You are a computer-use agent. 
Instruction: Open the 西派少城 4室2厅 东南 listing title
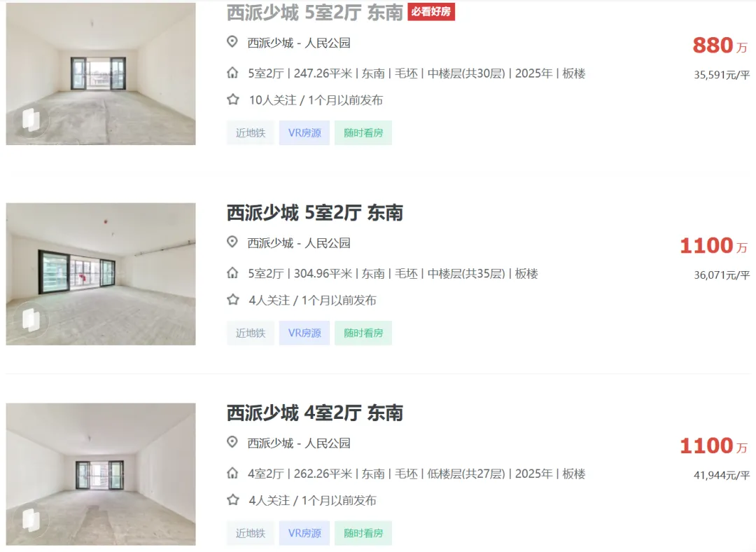315,413
